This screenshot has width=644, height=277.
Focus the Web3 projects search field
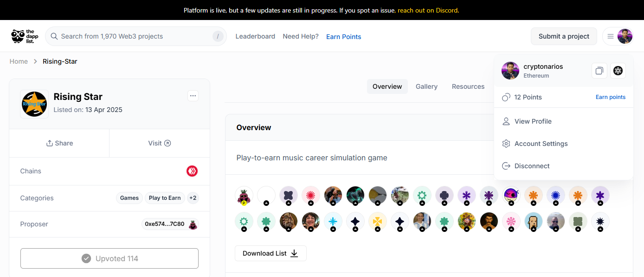coord(136,36)
